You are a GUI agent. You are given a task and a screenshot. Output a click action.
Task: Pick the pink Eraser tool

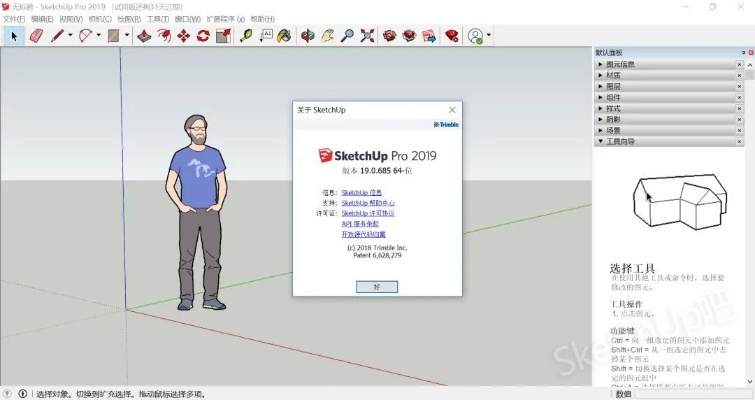(x=37, y=36)
